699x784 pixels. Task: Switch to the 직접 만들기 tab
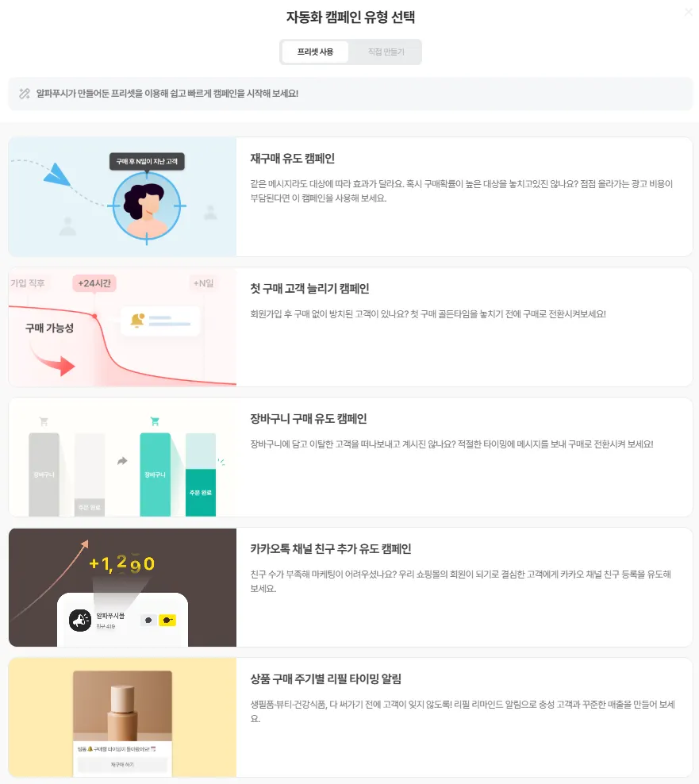386,52
